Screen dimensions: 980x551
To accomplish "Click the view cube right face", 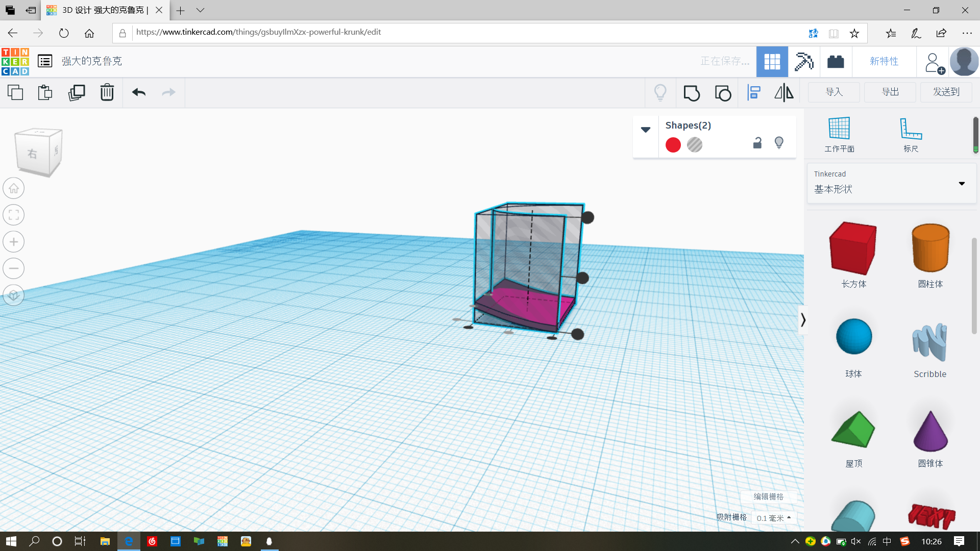I will pyautogui.click(x=32, y=154).
